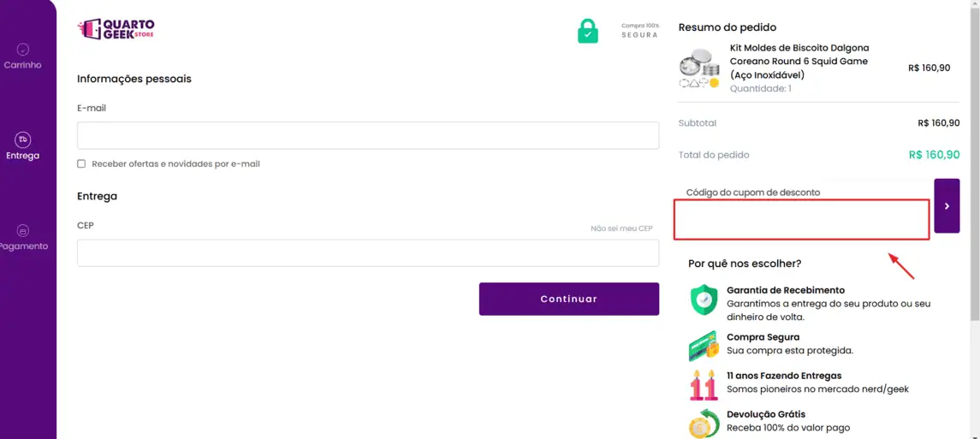Apply coupon with the purple arrow button
Screen dimensions: 980x439
click(x=947, y=206)
